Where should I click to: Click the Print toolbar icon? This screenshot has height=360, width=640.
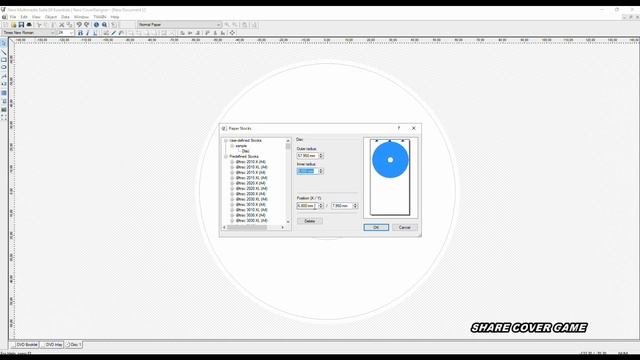(29, 25)
